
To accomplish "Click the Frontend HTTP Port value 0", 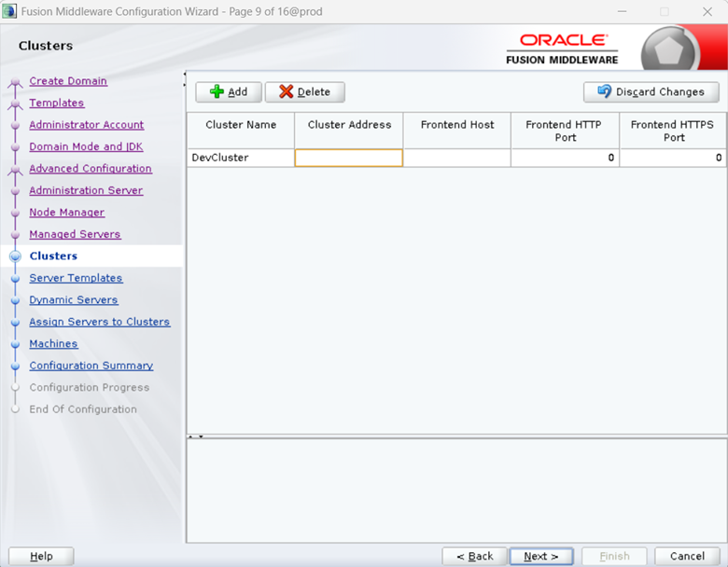I will [x=565, y=158].
